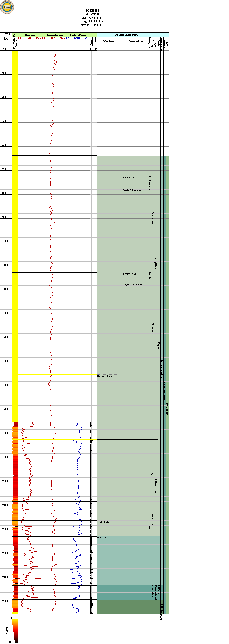Click the 1000 depth marker

[5, 241]
